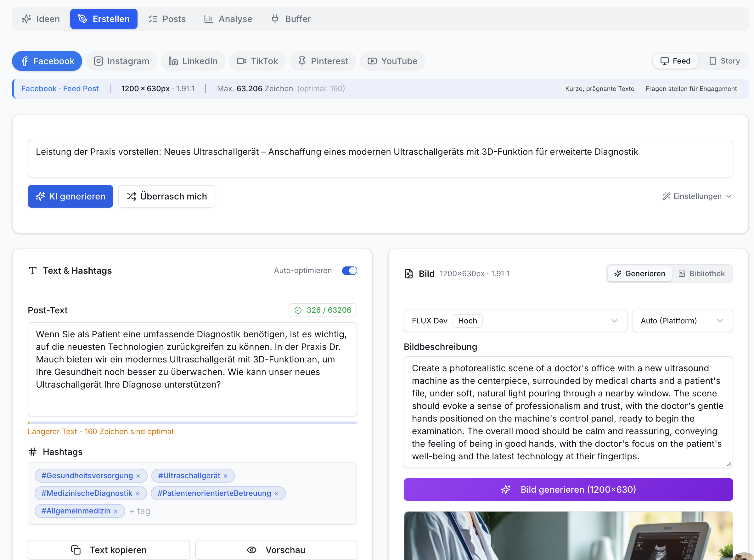754x560 pixels.
Task: Open the FLUX Dev model dropdown
Action: (515, 321)
